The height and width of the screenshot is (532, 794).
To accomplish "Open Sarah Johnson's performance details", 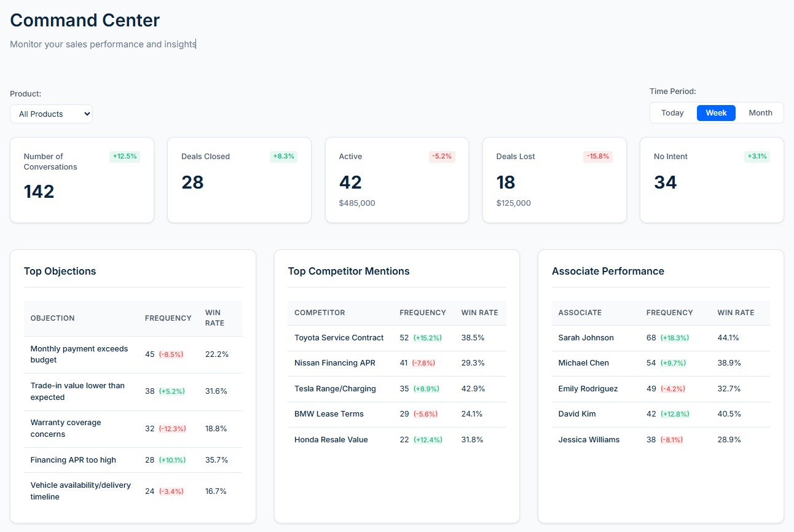I will [x=586, y=337].
